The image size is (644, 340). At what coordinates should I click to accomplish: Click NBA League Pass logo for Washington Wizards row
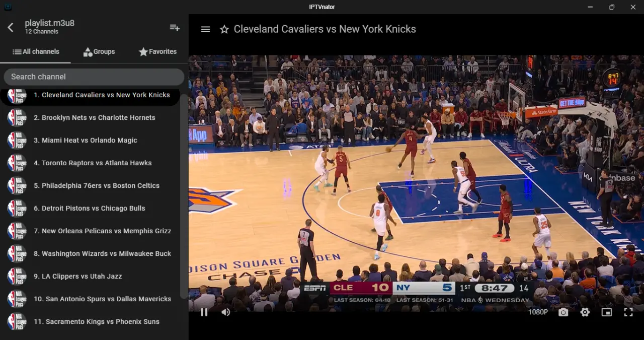click(x=17, y=253)
